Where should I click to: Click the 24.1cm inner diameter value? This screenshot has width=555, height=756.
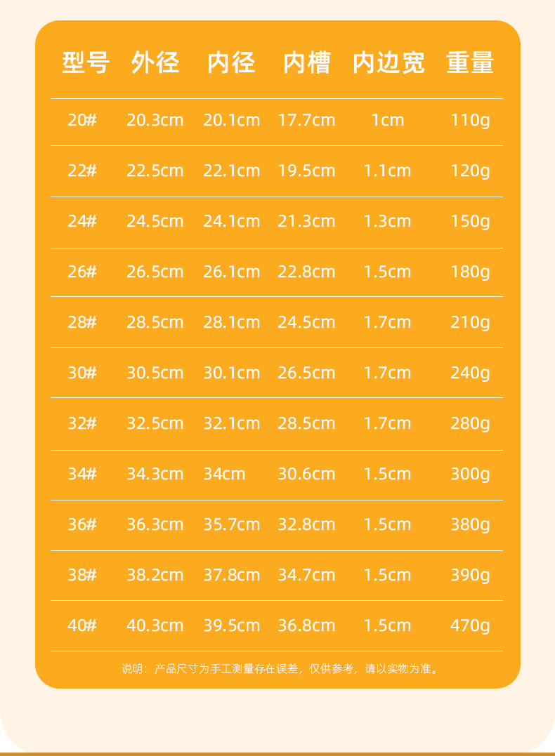coord(231,221)
